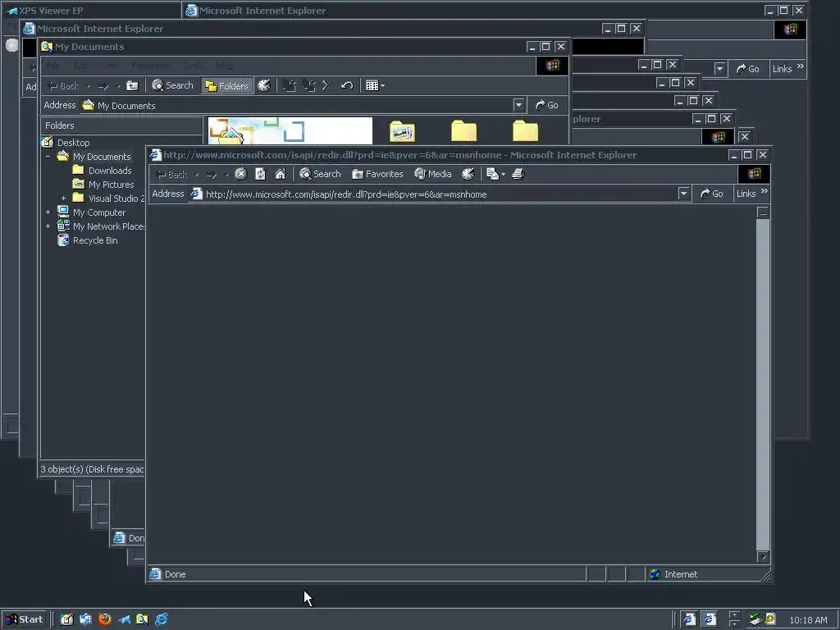Open Favorites menu in My Documents window
This screenshot has height=630, width=840.
point(150,66)
